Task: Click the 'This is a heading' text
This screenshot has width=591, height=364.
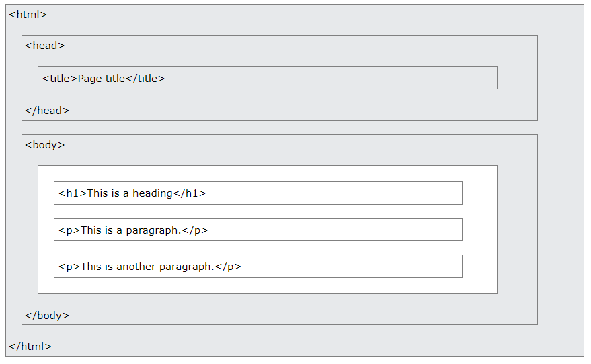Action: tap(130, 193)
